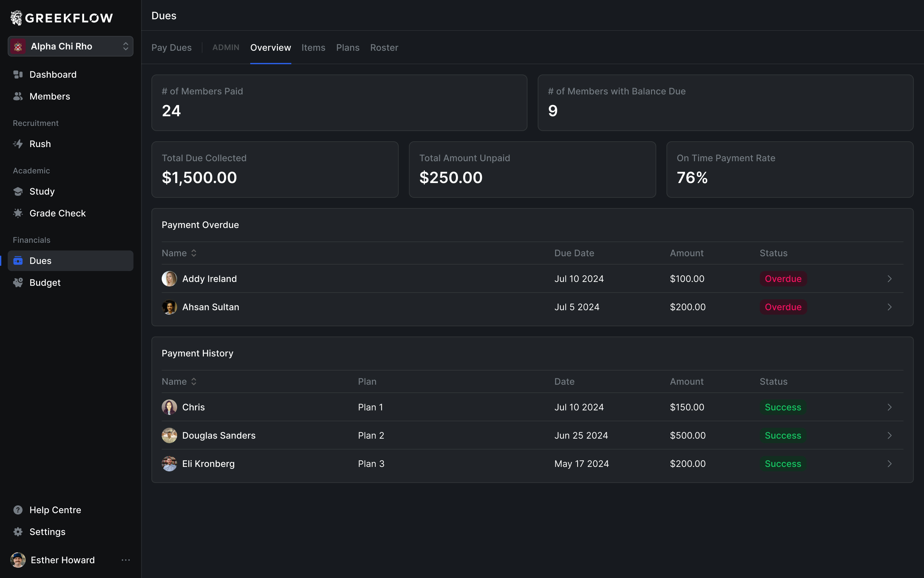Image resolution: width=924 pixels, height=578 pixels.
Task: Switch to the Pay Dues tab
Action: [171, 48]
